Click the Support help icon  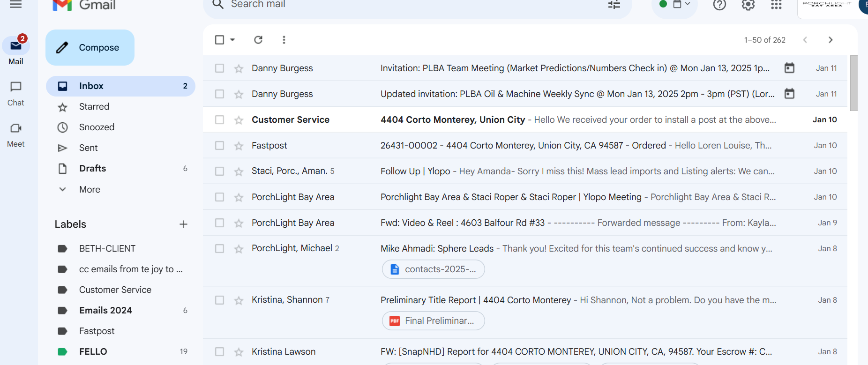(x=719, y=5)
